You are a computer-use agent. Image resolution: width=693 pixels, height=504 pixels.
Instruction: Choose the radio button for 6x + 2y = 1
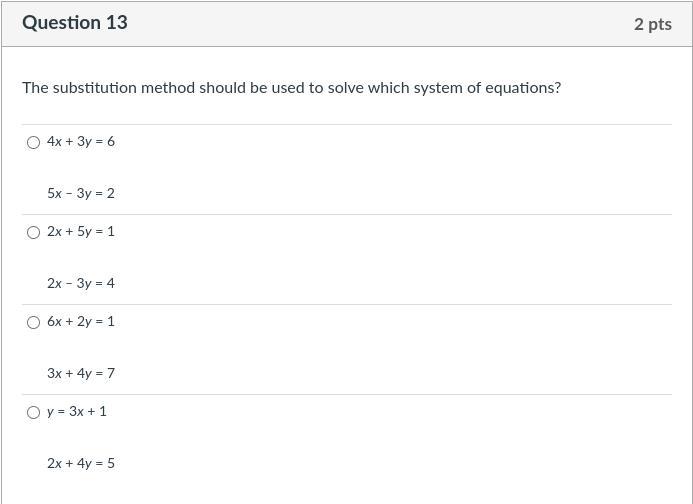33,322
